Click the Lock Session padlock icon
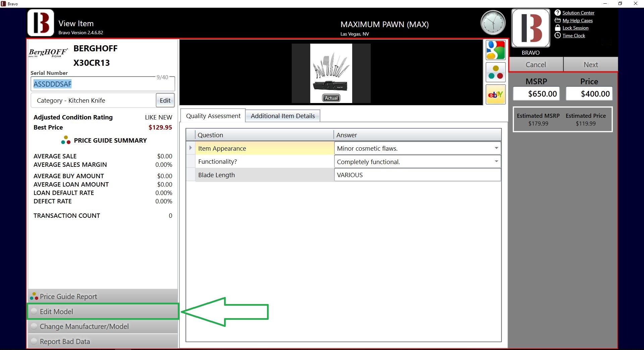Viewport: 644px width, 350px height. point(557,28)
